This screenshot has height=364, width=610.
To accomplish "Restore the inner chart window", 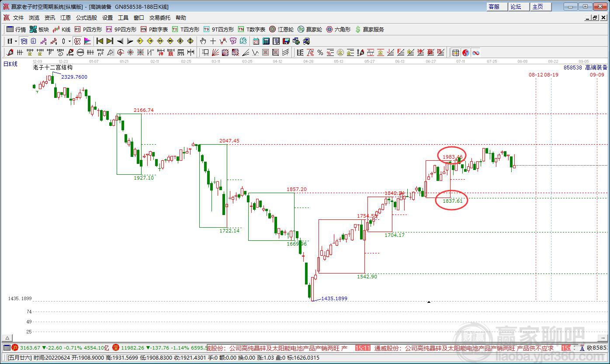I will 595,17.
